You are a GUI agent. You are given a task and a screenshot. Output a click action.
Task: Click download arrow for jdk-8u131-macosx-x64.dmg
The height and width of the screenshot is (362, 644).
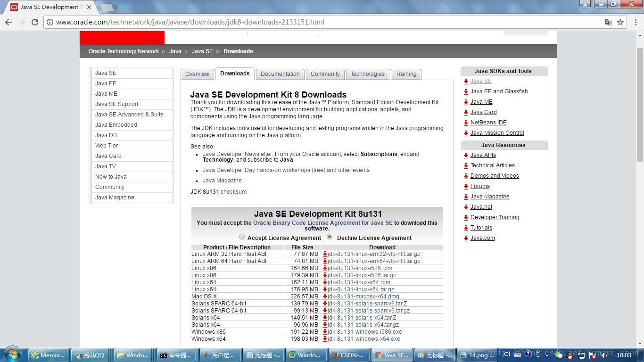tap(325, 296)
